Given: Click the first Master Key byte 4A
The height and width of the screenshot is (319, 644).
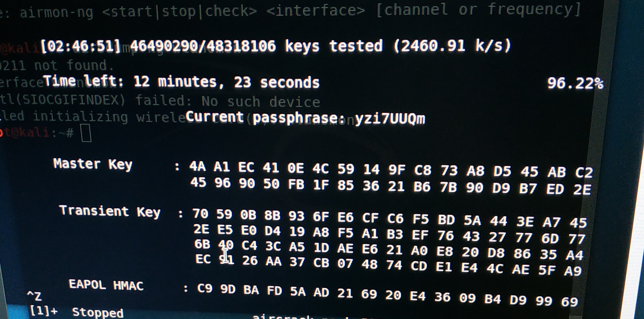Looking at the screenshot, I should 198,167.
